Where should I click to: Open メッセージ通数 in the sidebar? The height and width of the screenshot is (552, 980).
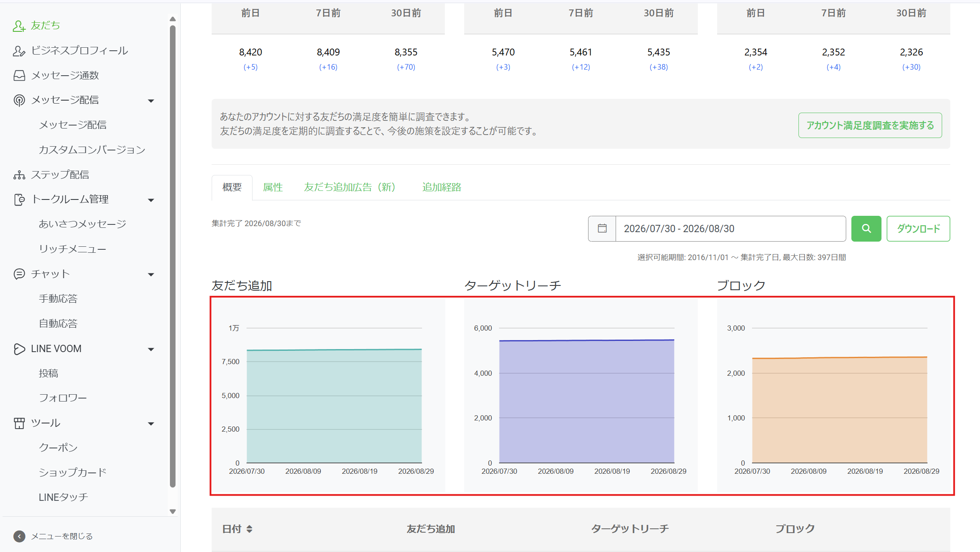pos(65,76)
